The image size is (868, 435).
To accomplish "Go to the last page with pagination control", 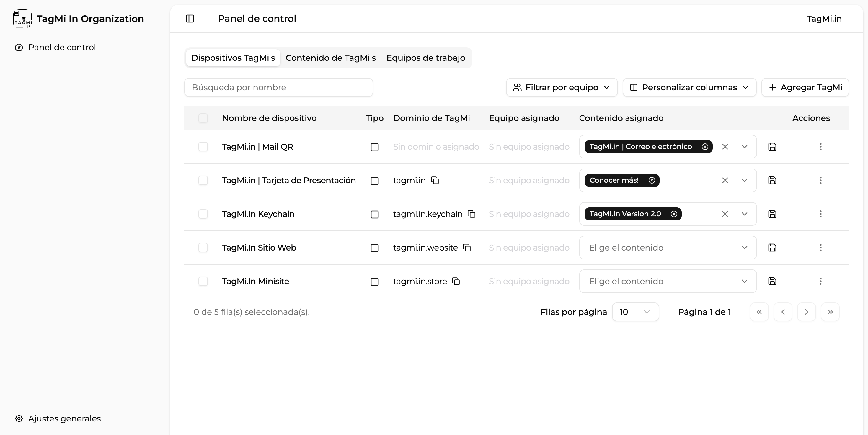I will 830,312.
